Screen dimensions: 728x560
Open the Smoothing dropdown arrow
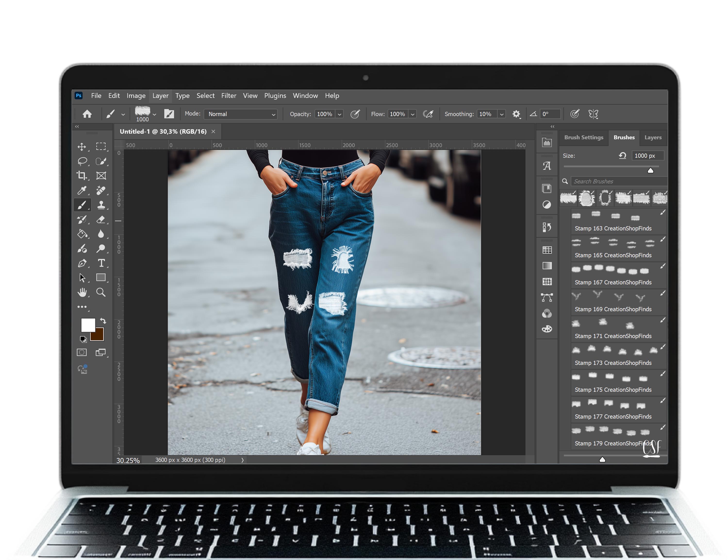tap(501, 114)
